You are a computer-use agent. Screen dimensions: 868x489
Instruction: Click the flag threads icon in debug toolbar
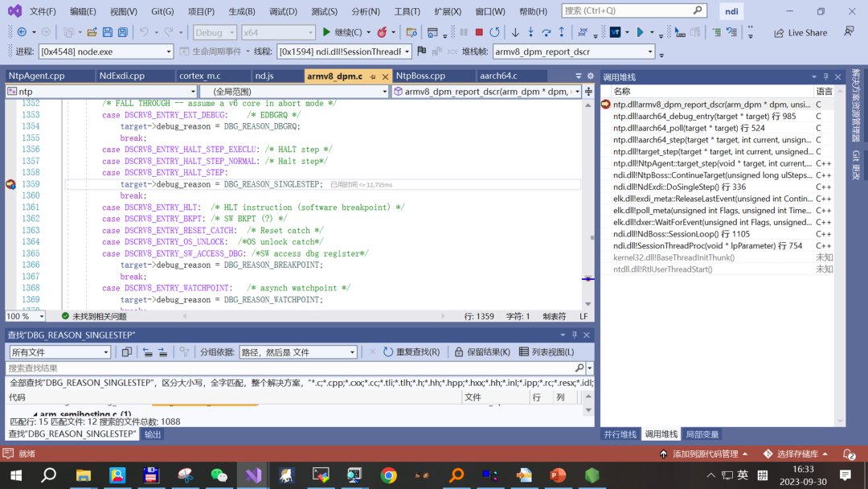point(422,51)
